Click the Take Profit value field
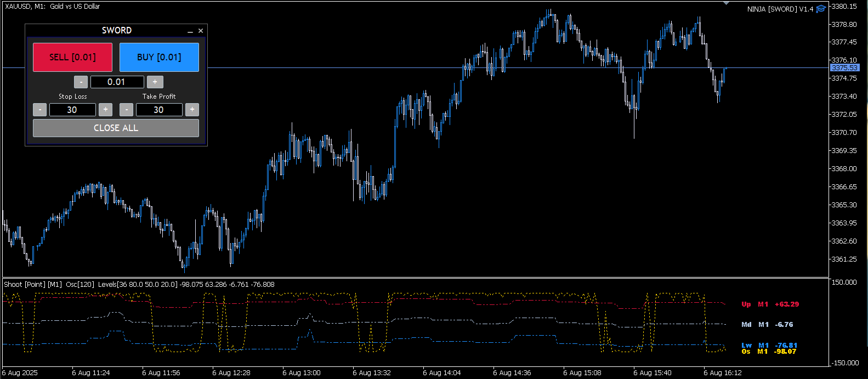 coord(159,110)
